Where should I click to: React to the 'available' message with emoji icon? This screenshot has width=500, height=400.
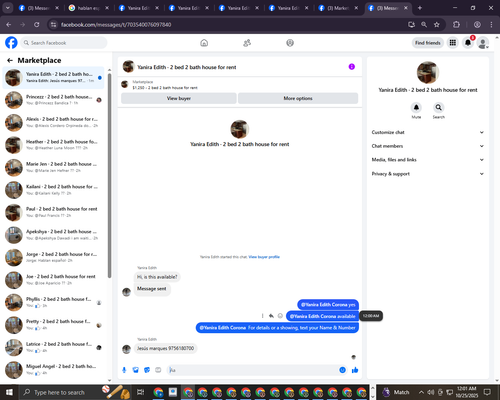point(280,316)
